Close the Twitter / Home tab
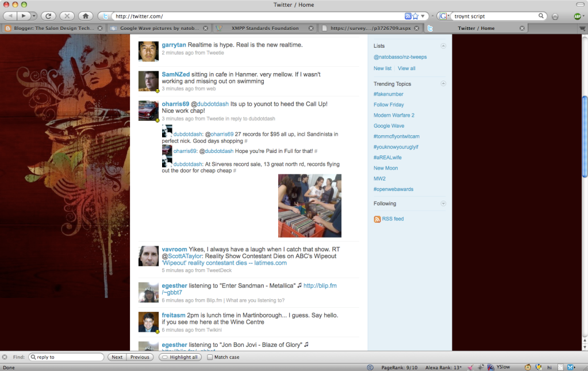Screen dimensions: 588x371 click(x=522, y=28)
